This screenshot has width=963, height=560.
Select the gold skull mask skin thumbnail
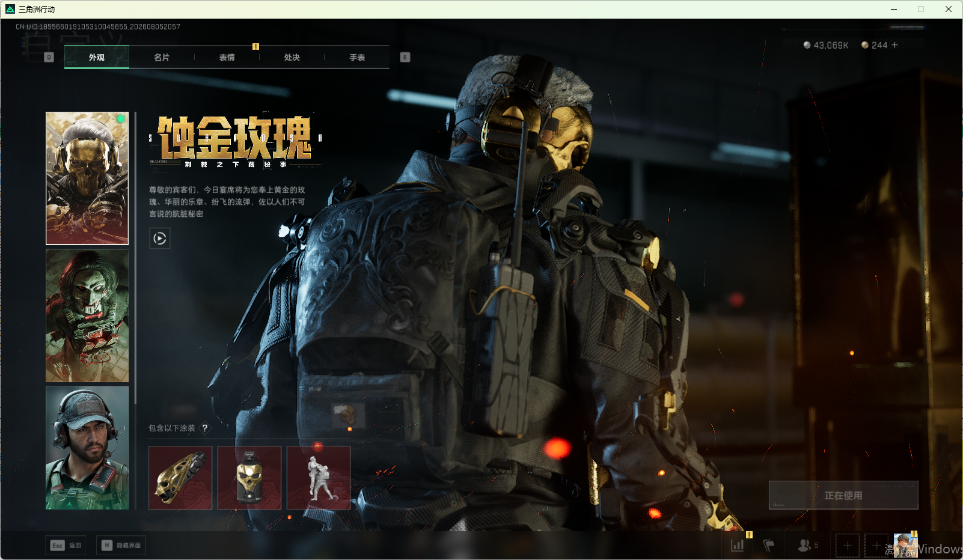tap(87, 178)
